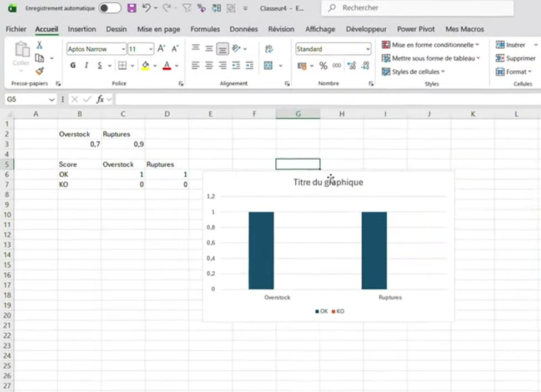Toggle bottom vertical alignment button
This screenshot has width=541, height=392.
[223, 49]
